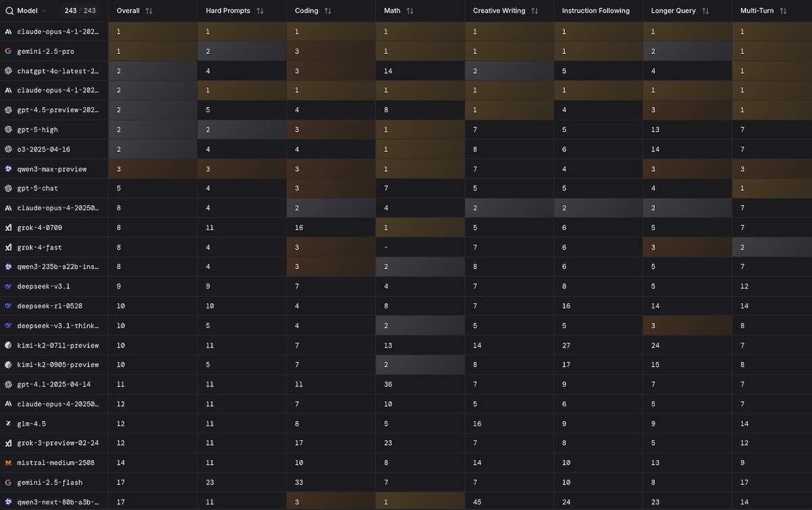Click the xAI logo beside grok-4-fast
Viewport: 812px width, 510px height.
[x=8, y=247]
